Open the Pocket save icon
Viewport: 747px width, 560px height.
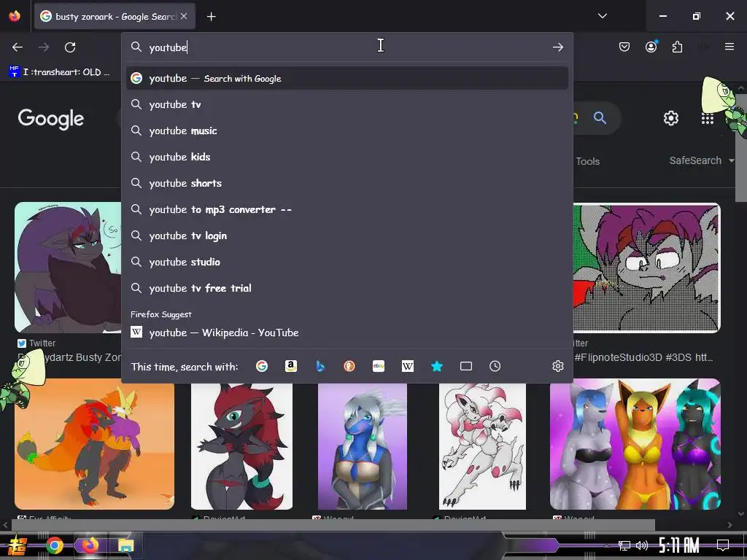coord(624,47)
